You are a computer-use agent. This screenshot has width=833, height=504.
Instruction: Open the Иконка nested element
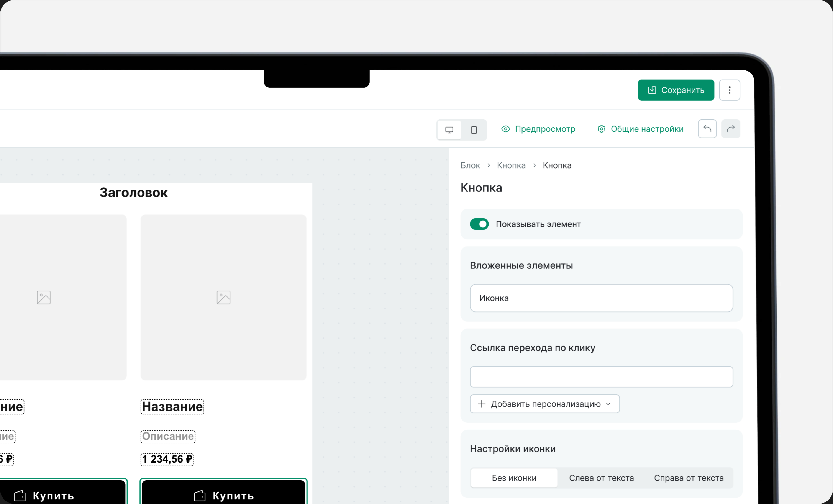click(601, 298)
